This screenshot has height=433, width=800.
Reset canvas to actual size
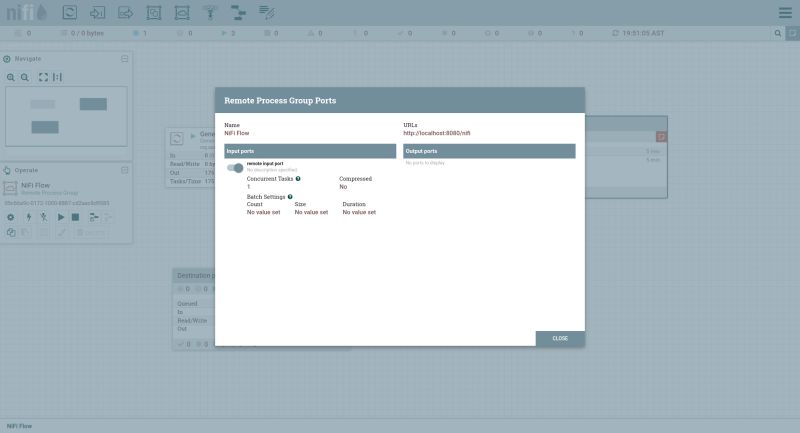(57, 78)
